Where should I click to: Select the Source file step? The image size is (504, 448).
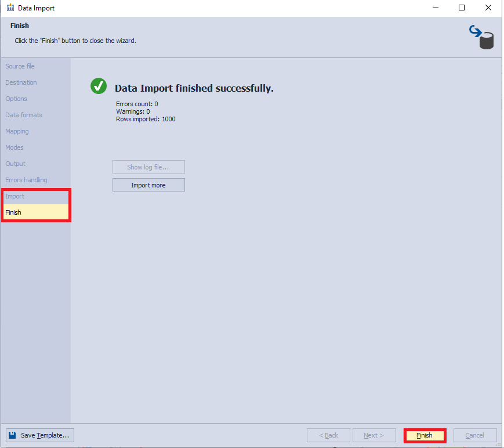click(20, 66)
